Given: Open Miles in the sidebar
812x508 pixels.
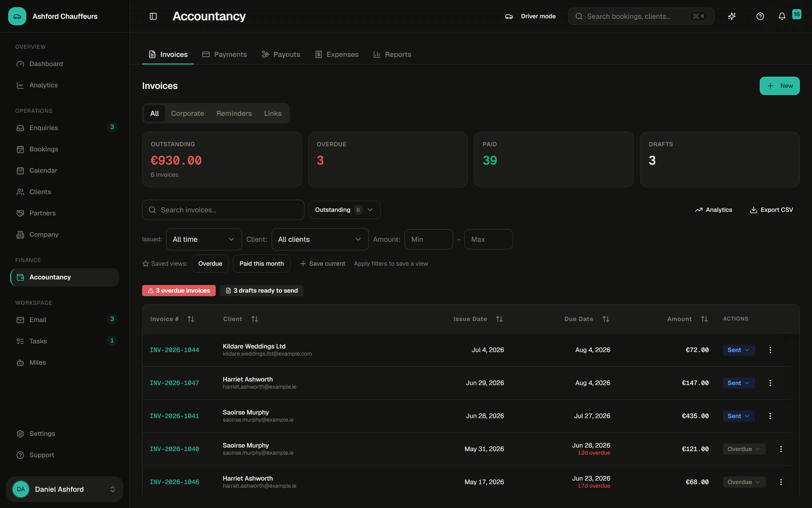Looking at the screenshot, I should 64,362.
